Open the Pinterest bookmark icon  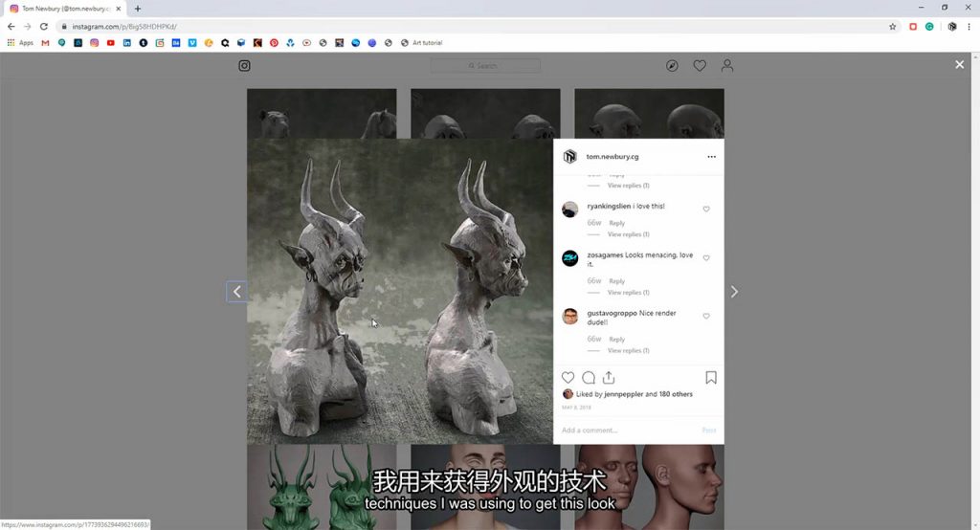(274, 42)
